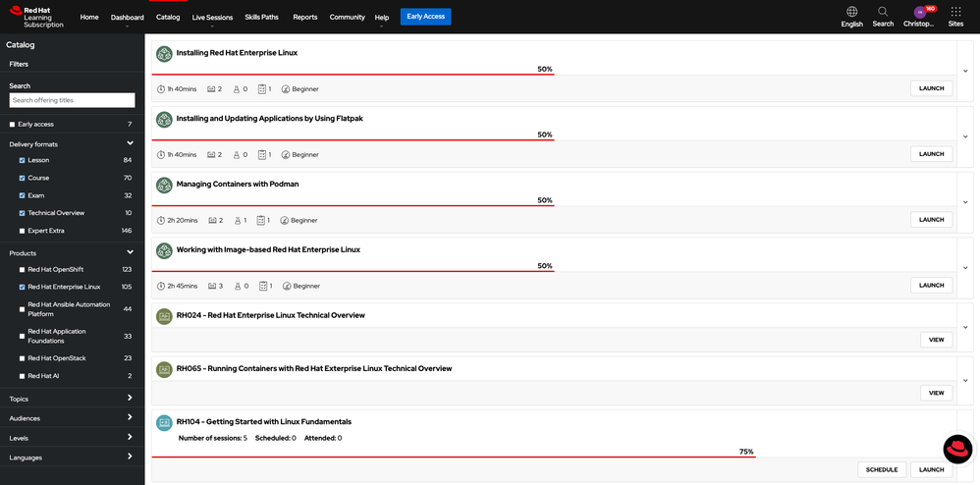Screen dimensions: 980x485
Task: Click the Managing Containers with Podman lesson icon
Action: click(164, 185)
